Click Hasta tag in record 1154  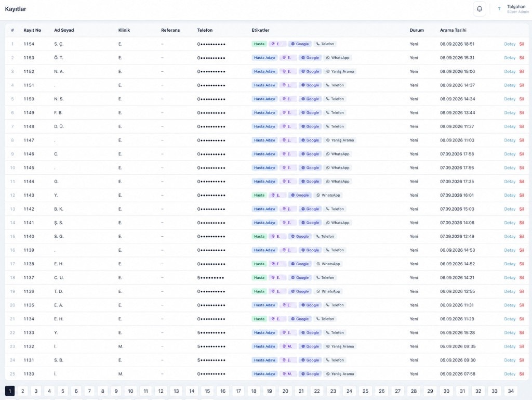coord(259,44)
